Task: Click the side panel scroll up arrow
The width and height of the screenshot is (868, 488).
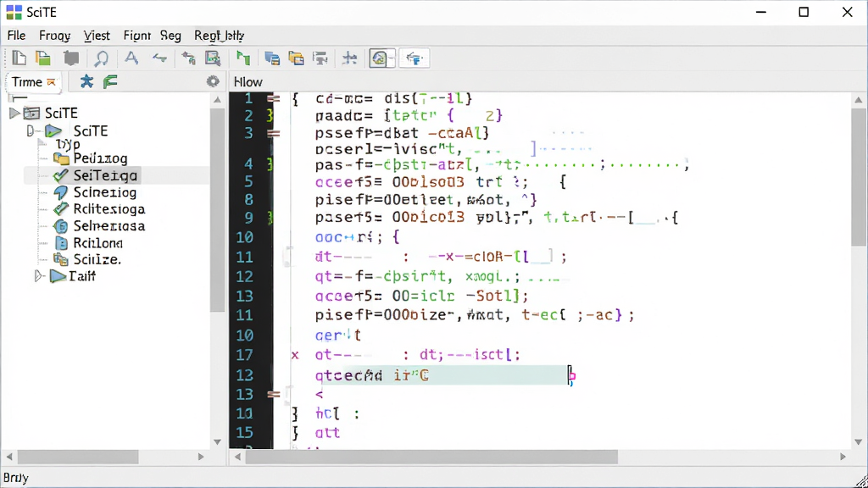Action: 218,100
